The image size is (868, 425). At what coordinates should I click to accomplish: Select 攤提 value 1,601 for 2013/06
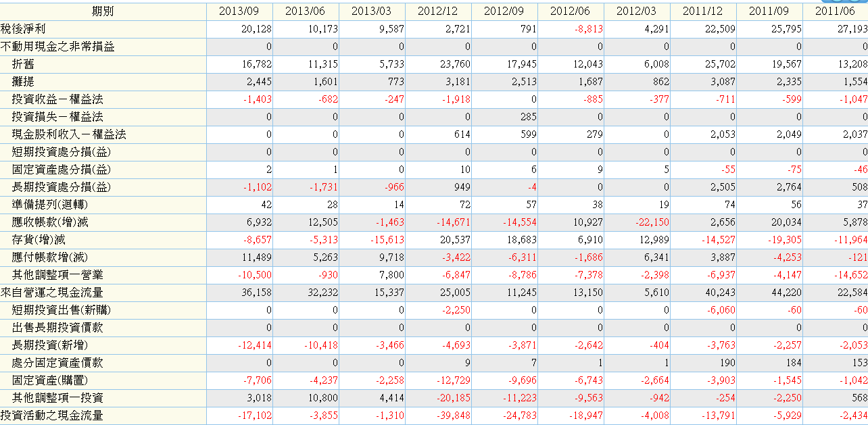[325, 82]
